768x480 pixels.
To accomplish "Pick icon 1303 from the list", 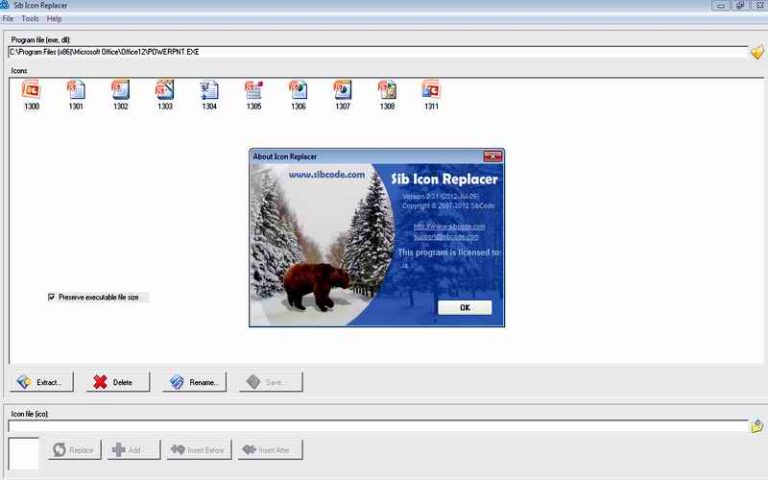I will point(165,91).
